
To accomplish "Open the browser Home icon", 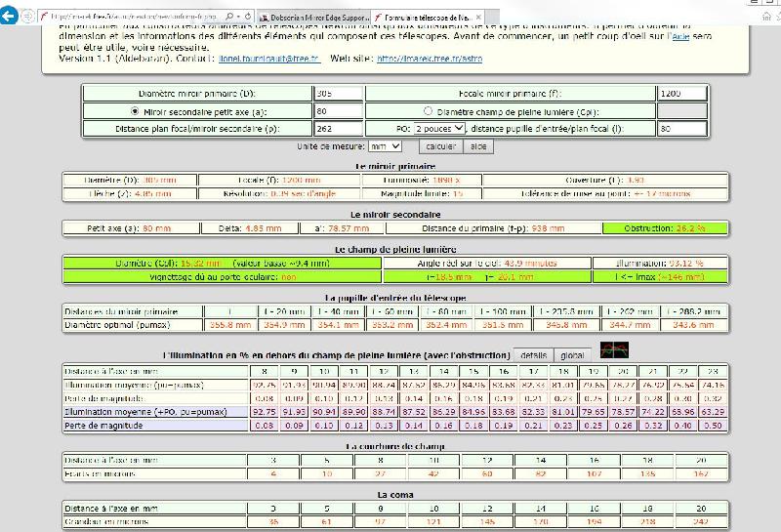I will [766, 17].
